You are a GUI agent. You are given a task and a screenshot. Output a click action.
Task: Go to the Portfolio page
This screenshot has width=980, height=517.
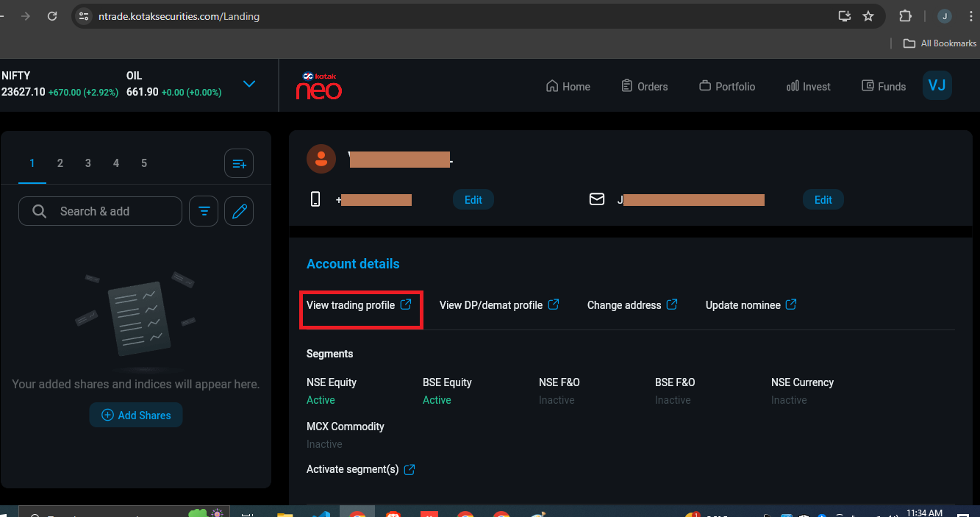726,87
